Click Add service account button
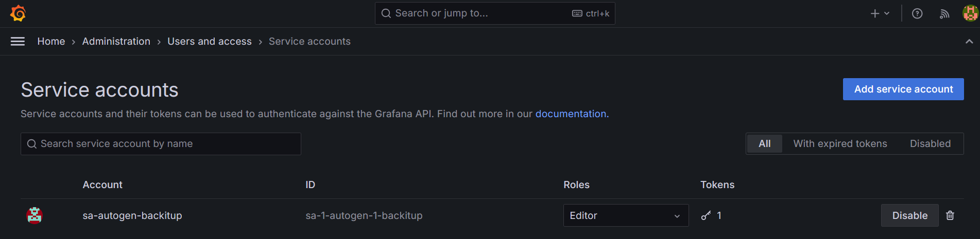 903,89
